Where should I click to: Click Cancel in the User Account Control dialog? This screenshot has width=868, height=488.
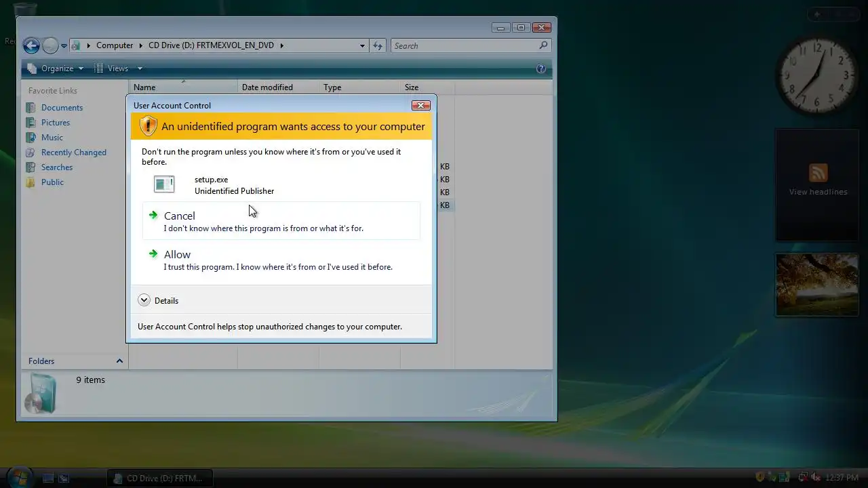coord(281,221)
